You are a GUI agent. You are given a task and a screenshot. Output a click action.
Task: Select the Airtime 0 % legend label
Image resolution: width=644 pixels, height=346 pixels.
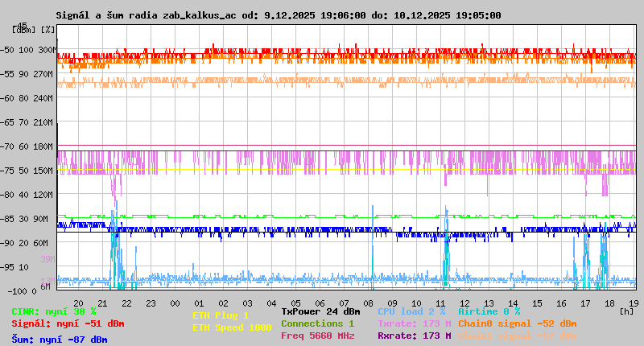[x=489, y=311]
